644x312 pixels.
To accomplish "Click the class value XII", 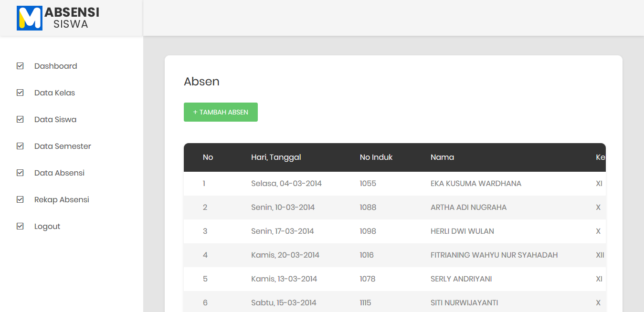I will point(600,255).
